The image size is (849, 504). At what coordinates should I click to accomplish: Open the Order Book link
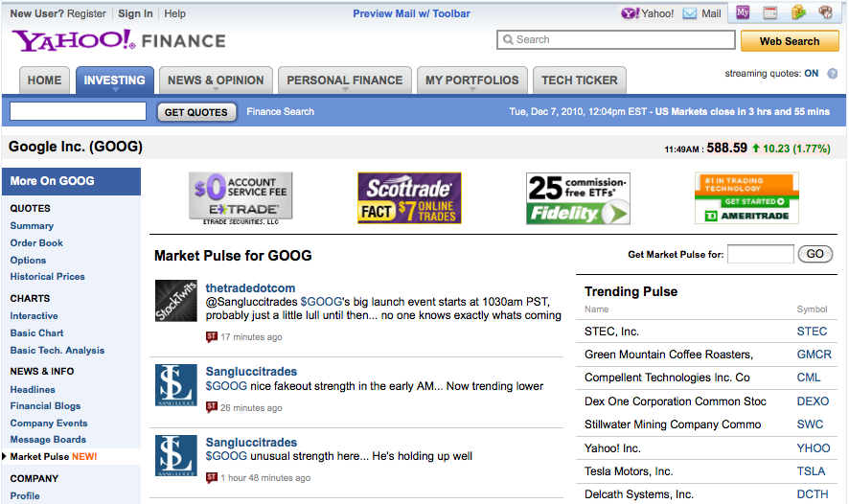36,243
